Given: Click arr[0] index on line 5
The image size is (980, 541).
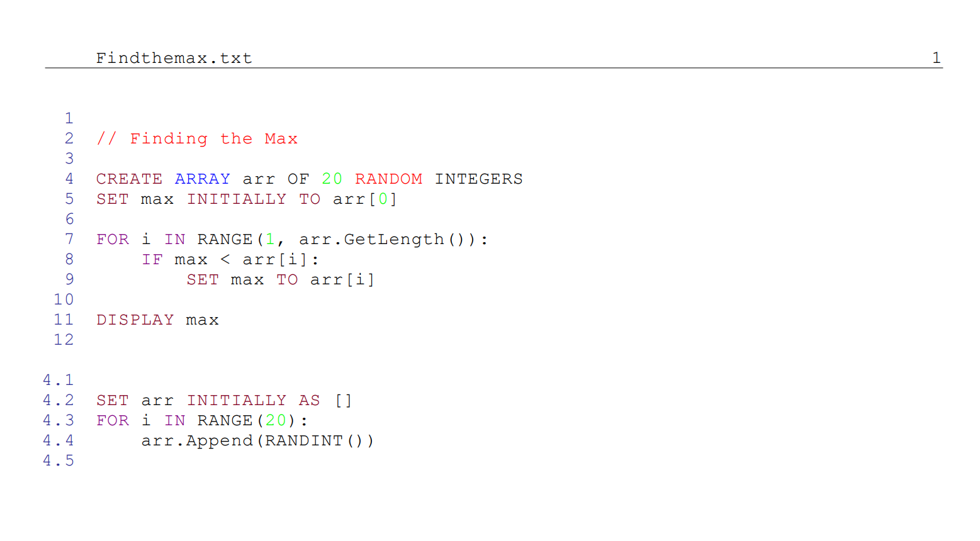Looking at the screenshot, I should 365,199.
